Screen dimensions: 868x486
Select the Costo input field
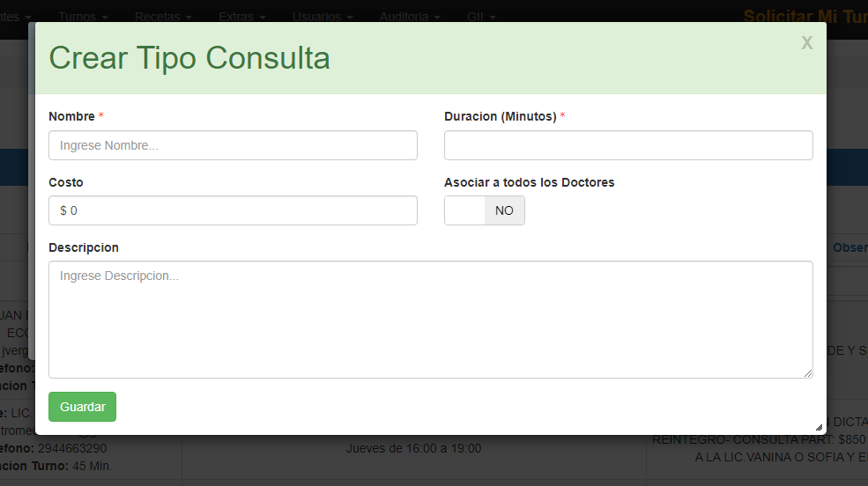coord(233,210)
